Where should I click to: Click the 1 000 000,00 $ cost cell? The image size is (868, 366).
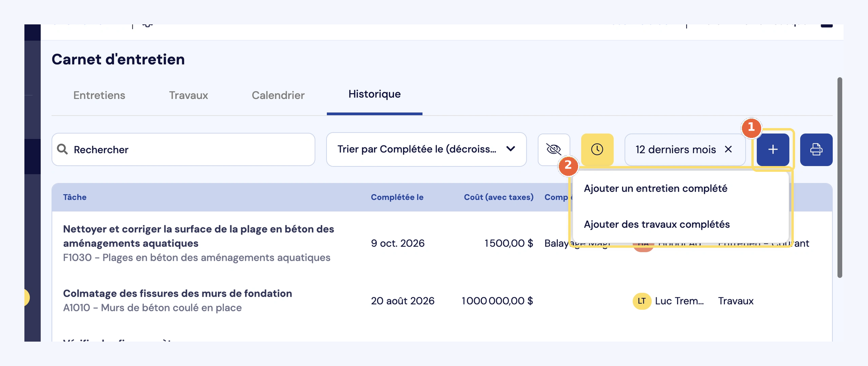click(497, 301)
